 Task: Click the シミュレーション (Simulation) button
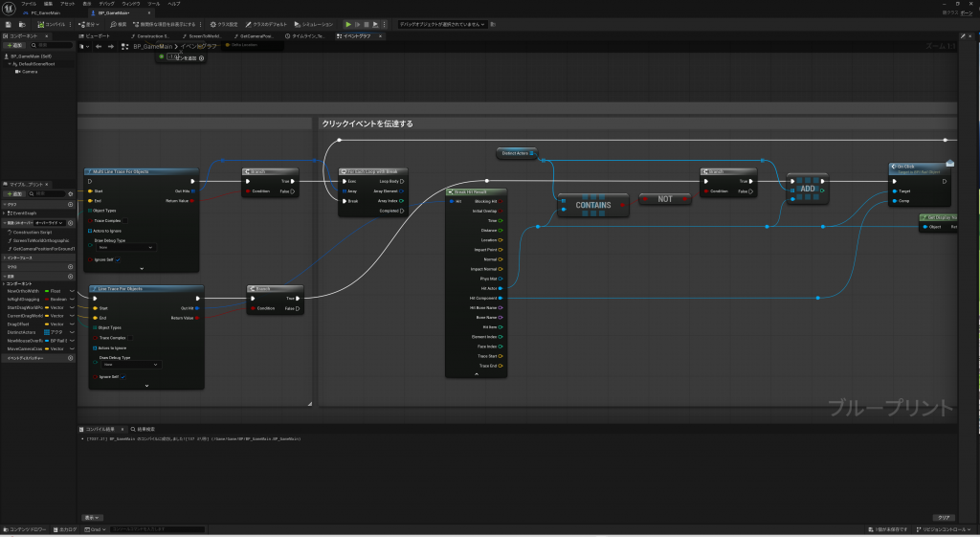pyautogui.click(x=314, y=24)
